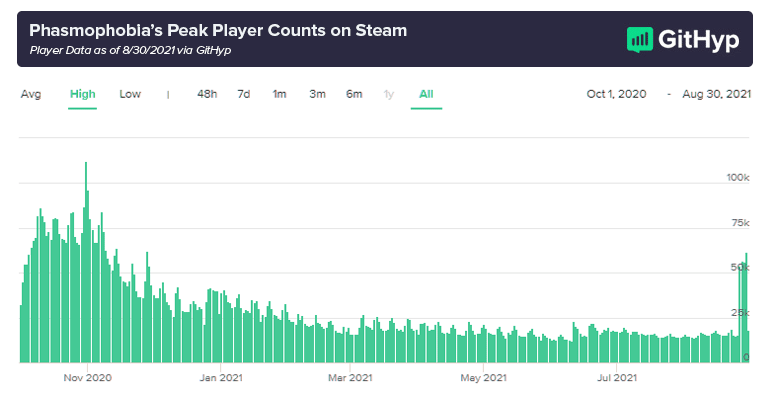Click the 100k y-axis label
The height and width of the screenshot is (400, 770).
pos(738,178)
